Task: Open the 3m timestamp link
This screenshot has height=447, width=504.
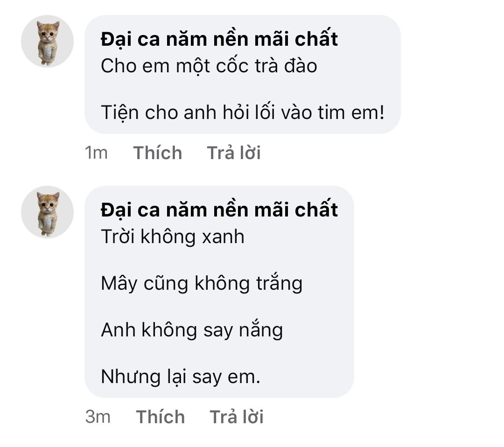Action: [x=98, y=417]
